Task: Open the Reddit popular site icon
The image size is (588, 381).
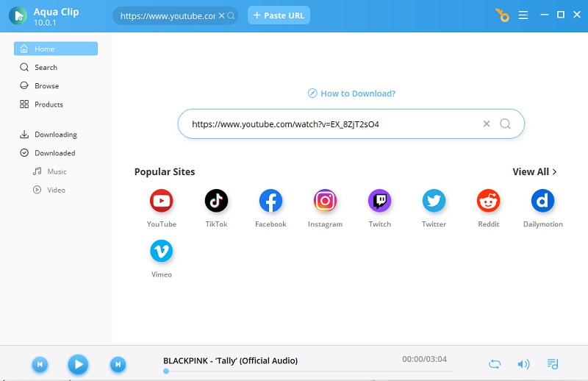Action: click(488, 201)
